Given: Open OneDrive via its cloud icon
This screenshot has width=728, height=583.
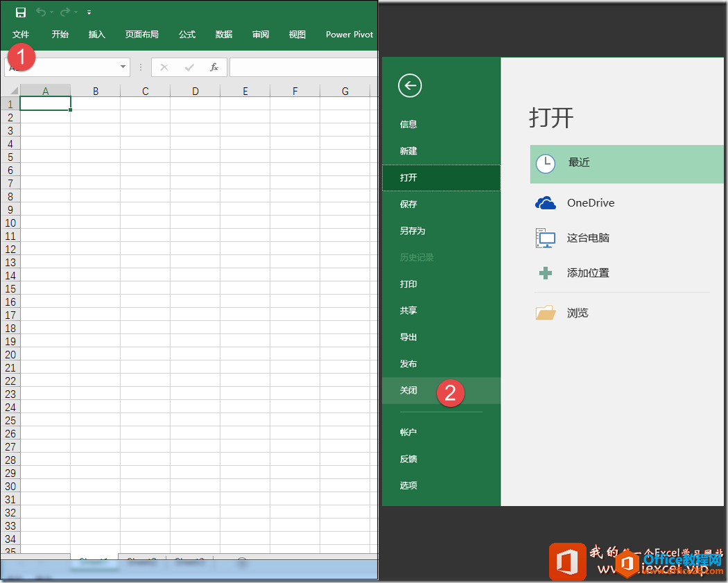Looking at the screenshot, I should point(545,202).
